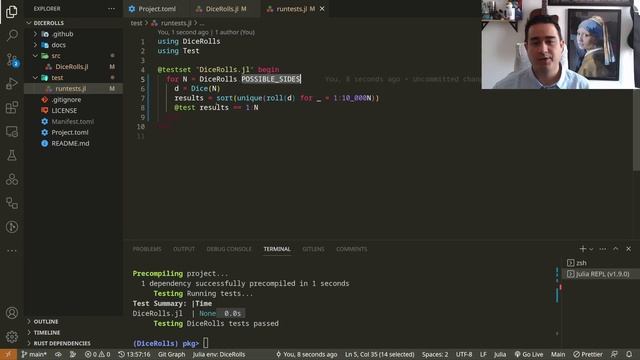Switch to the GitLens panel tab
Screen dimensions: 640x360
pyautogui.click(x=313, y=249)
